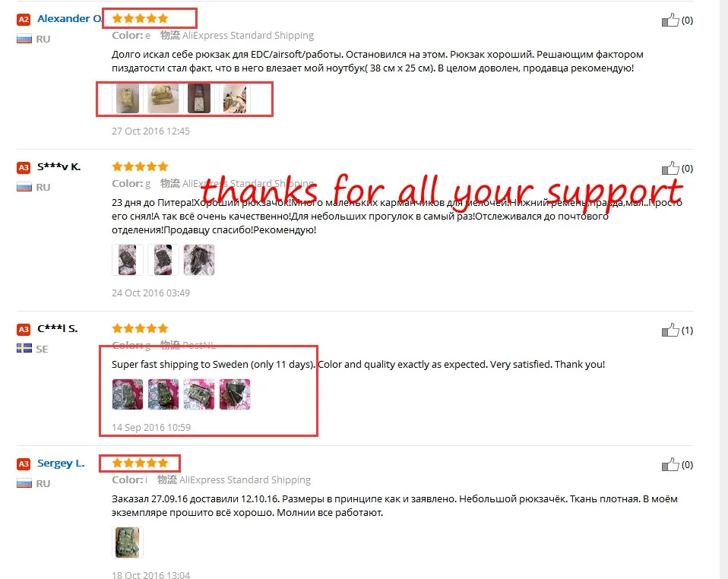728x579 pixels.
Task: Like Alexander O.'s review with thumbs-up
Action: [670, 20]
